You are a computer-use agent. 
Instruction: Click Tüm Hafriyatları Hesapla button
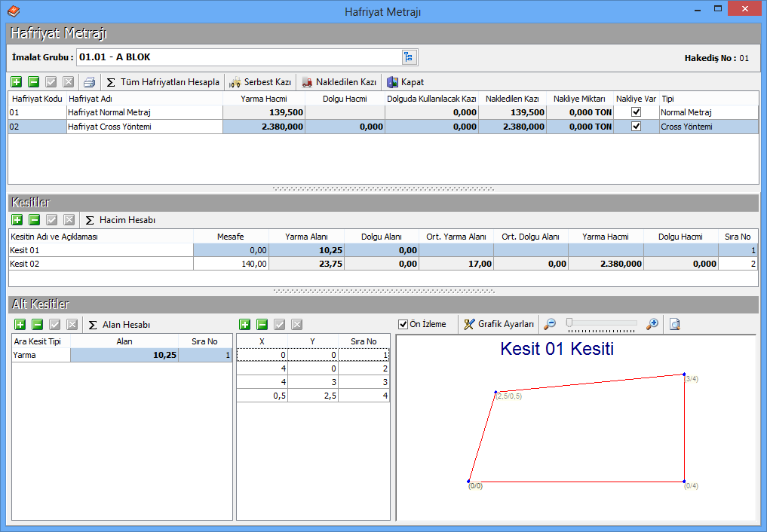coord(163,82)
